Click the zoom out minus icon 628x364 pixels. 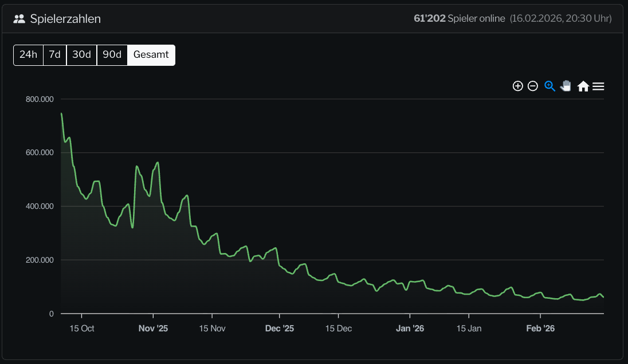click(533, 86)
